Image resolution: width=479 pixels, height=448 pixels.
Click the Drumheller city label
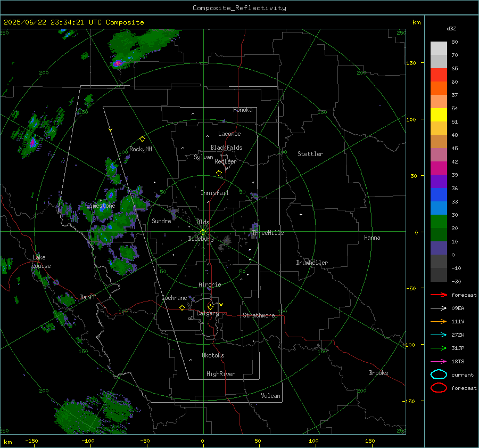[312, 263]
